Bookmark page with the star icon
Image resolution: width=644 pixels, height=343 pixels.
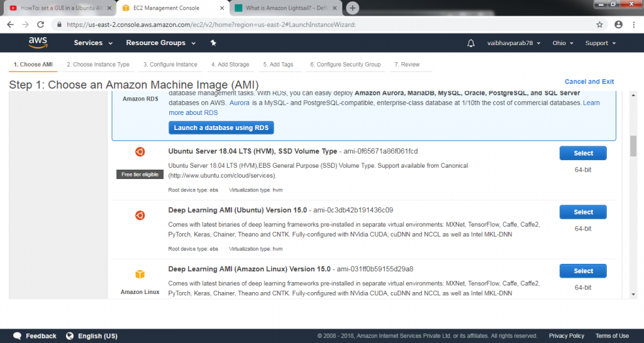pos(600,24)
